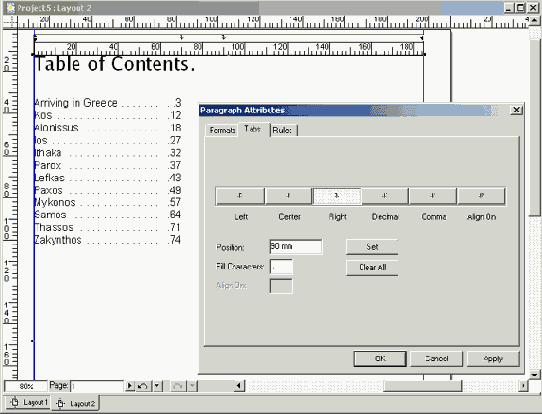Viewport: 542px width, 414px height.
Task: Click the left indent marker on tab ruler
Action: pyautogui.click(x=35, y=38)
